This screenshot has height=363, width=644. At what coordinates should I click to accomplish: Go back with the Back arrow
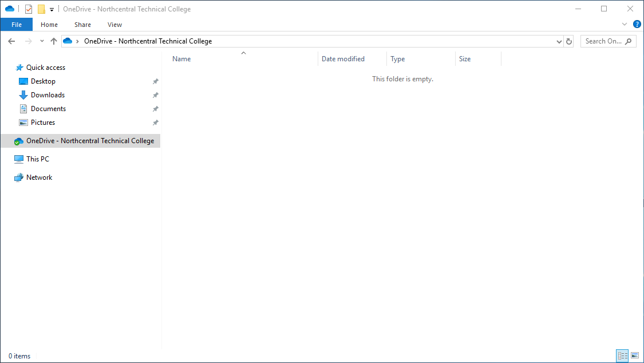(11, 41)
